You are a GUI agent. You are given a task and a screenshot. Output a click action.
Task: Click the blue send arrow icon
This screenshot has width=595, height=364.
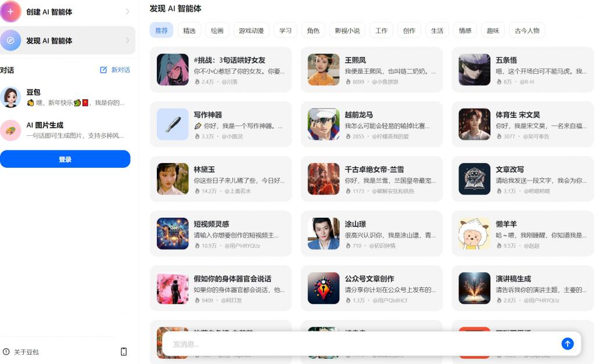pyautogui.click(x=567, y=344)
